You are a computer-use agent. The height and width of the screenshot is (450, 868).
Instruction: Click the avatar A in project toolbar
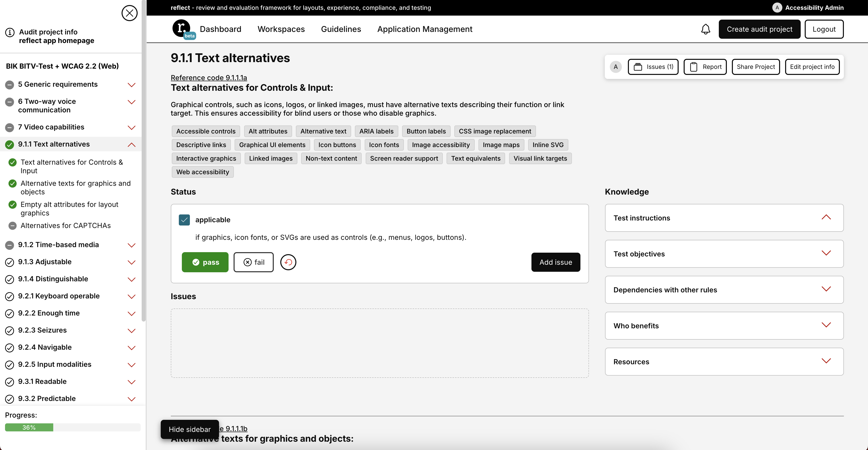(x=616, y=67)
